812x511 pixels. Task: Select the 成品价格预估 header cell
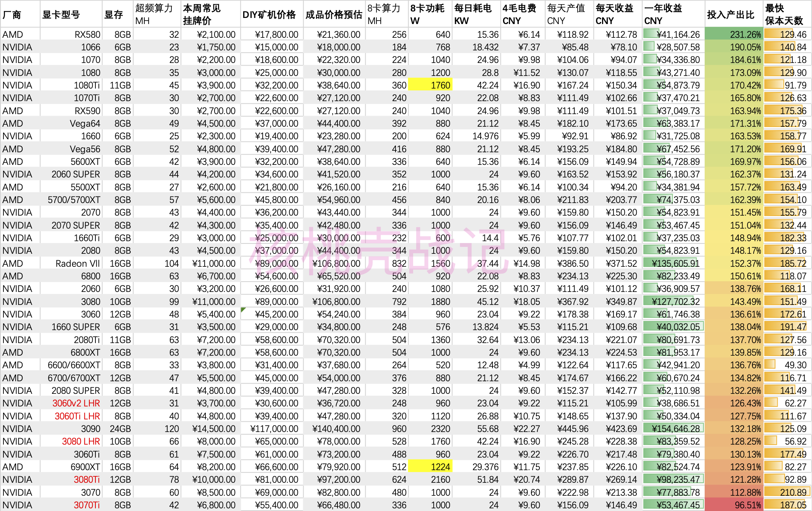334,14
